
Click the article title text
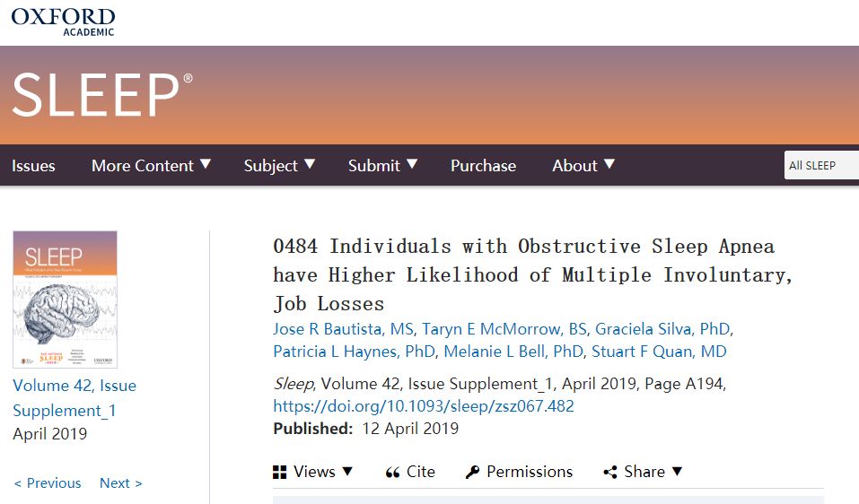click(x=533, y=274)
